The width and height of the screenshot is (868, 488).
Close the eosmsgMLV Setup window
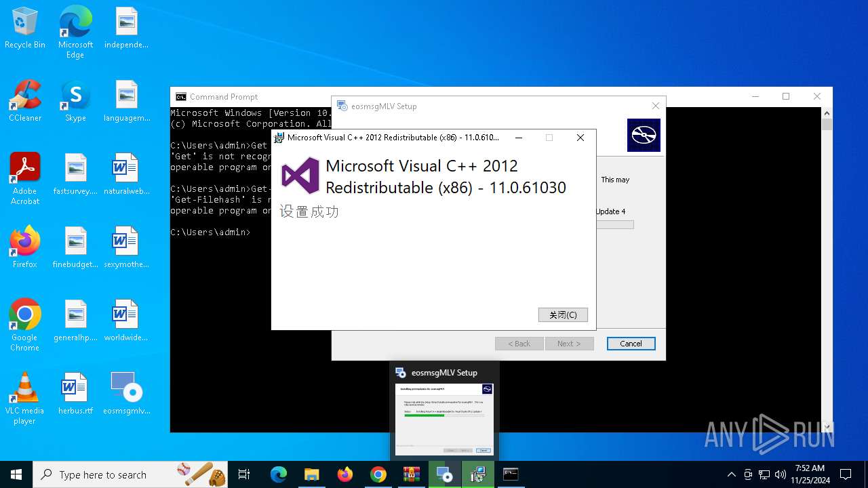pyautogui.click(x=655, y=106)
